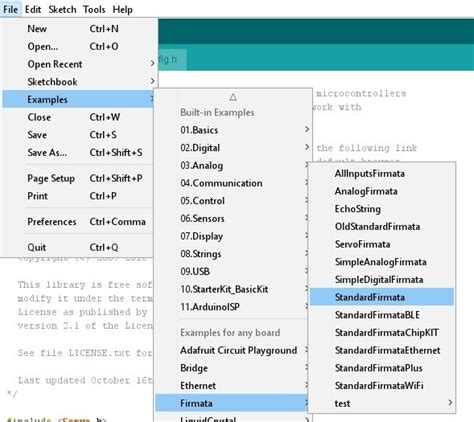Open the Help menu
This screenshot has height=422, width=474.
point(122,9)
